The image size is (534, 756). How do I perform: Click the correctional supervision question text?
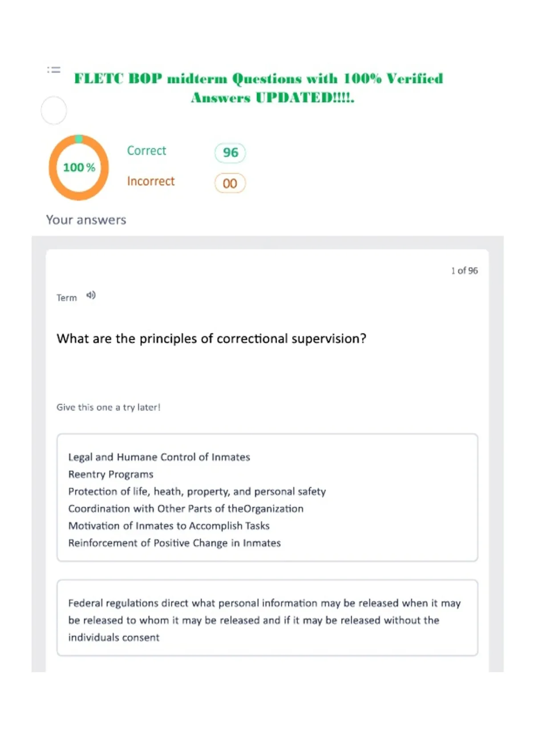(x=212, y=339)
